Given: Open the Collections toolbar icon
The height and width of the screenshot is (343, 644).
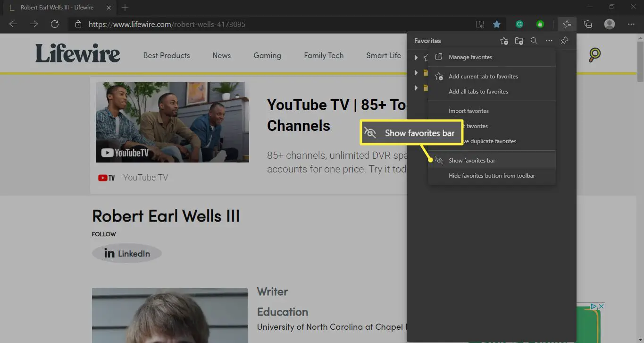Looking at the screenshot, I should (588, 24).
